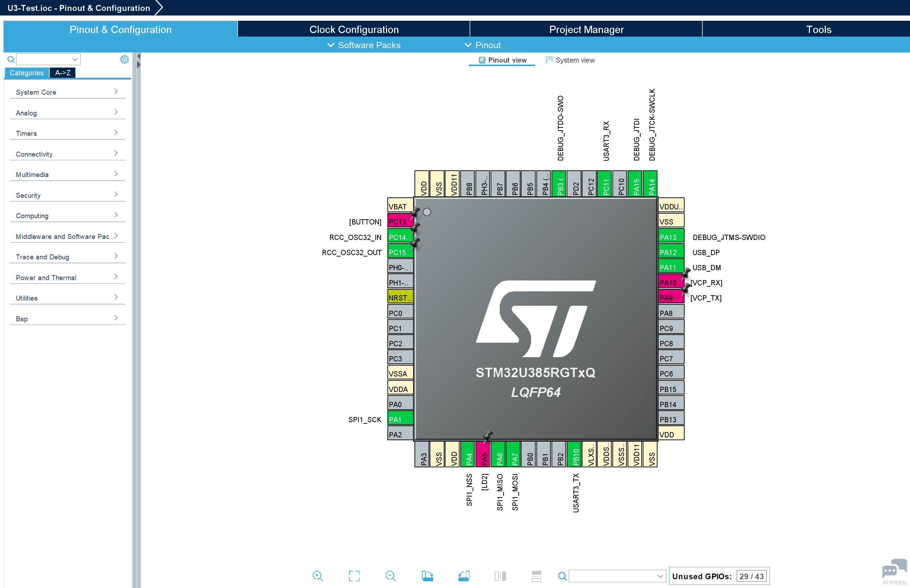Switch to the Pinout & Configuration tab
The image size is (910, 588).
click(120, 30)
